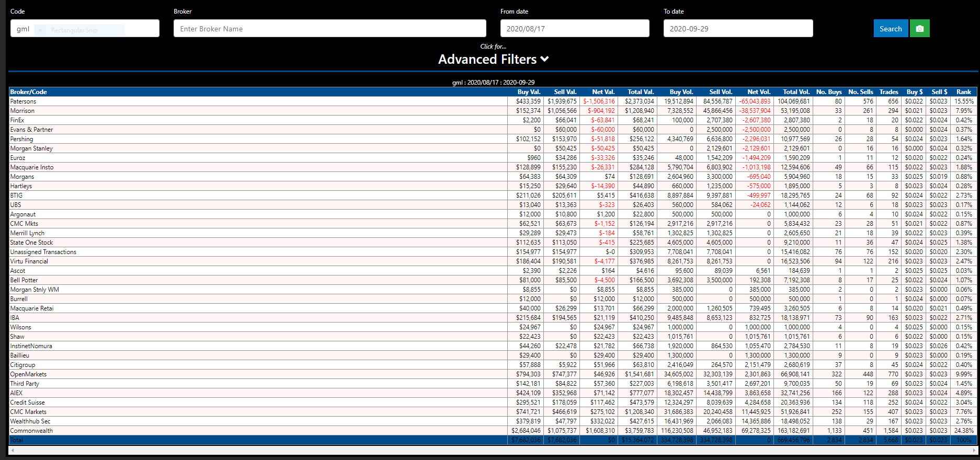
Task: Sort by Sell Vol. column header
Action: pos(721,92)
